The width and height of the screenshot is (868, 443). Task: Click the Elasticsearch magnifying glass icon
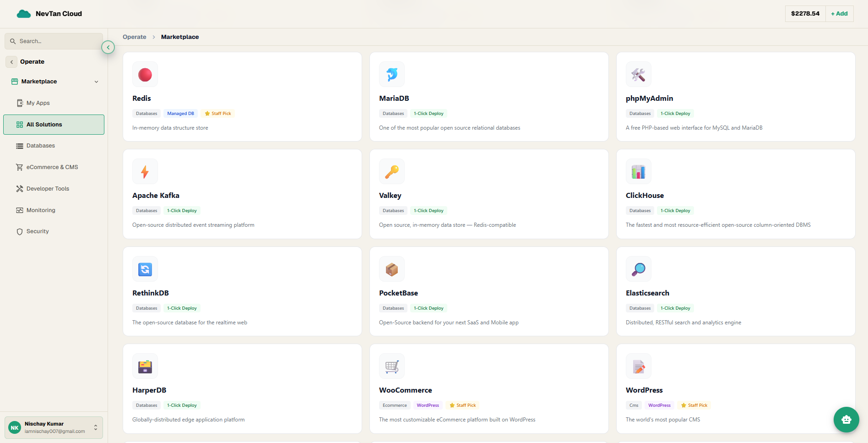click(639, 269)
